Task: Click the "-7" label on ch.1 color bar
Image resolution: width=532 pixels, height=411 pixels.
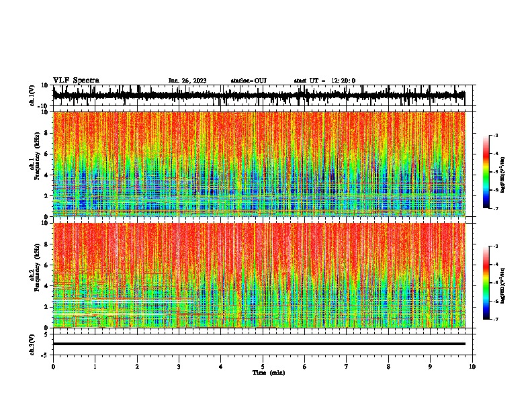Action: [496, 208]
